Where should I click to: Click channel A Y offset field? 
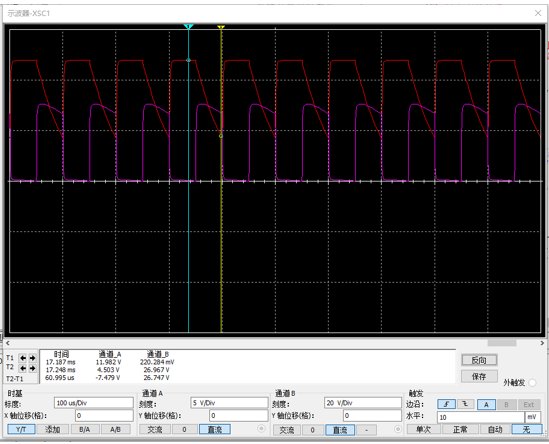(239, 415)
